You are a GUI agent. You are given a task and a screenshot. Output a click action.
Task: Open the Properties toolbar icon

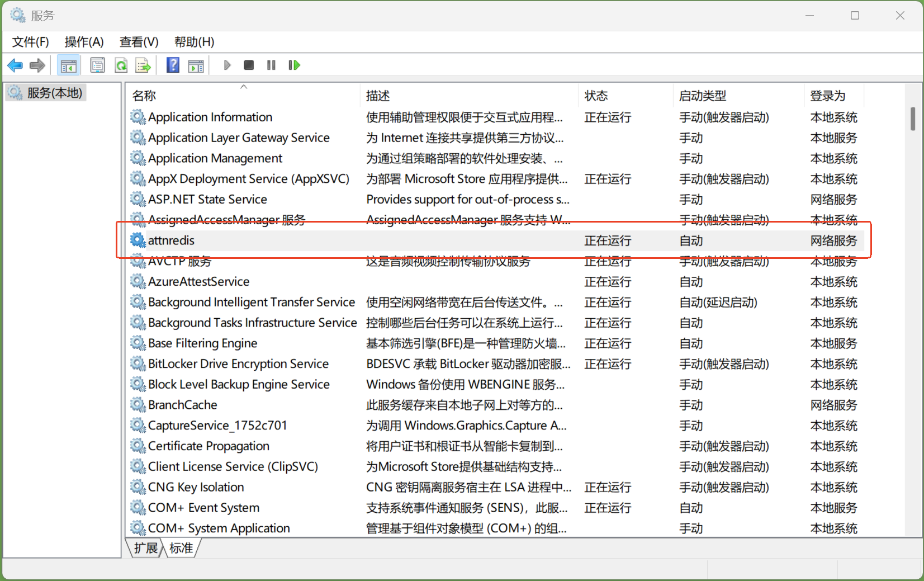pyautogui.click(x=97, y=65)
